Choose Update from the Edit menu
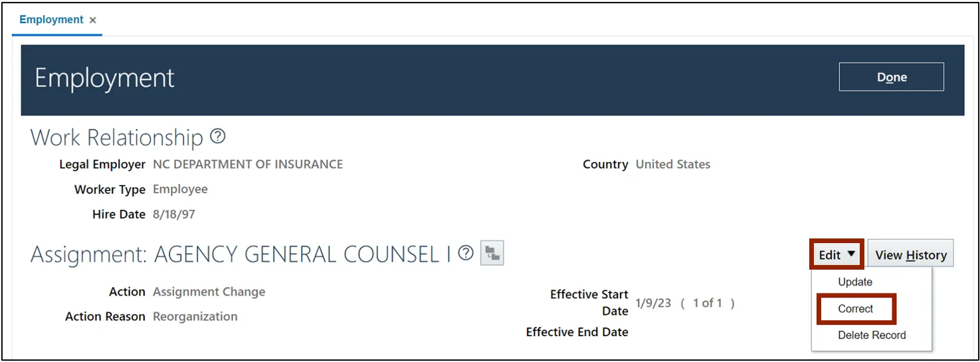980x362 pixels. pyautogui.click(x=855, y=282)
